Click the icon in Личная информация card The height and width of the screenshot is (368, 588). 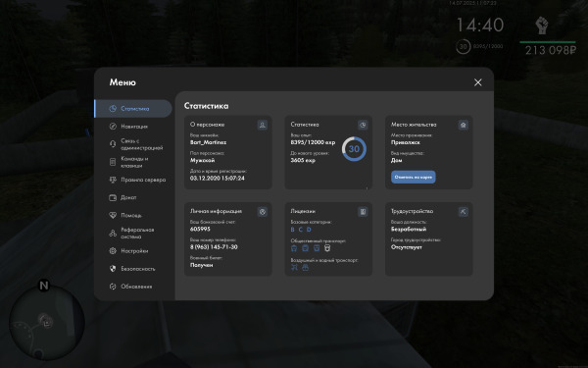[262, 212]
